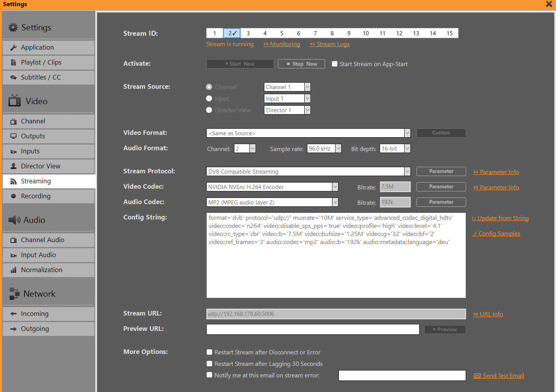
Task: Enable Start Stream on App-Start checkbox
Action: pos(335,64)
